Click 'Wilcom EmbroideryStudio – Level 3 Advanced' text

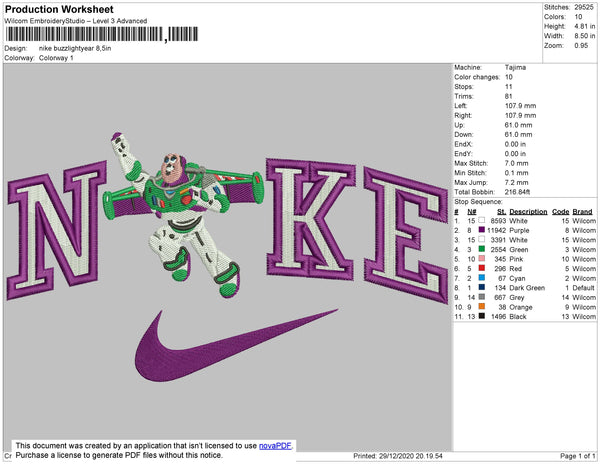click(x=76, y=21)
